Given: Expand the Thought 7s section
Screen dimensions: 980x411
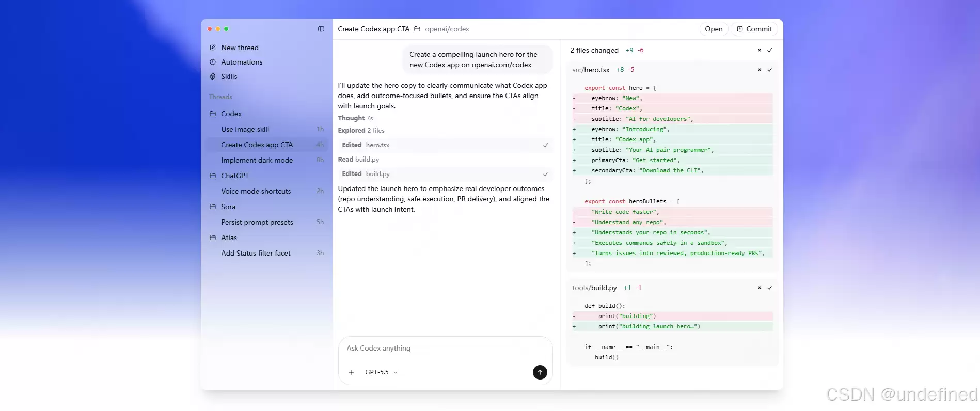Looking at the screenshot, I should pyautogui.click(x=355, y=118).
